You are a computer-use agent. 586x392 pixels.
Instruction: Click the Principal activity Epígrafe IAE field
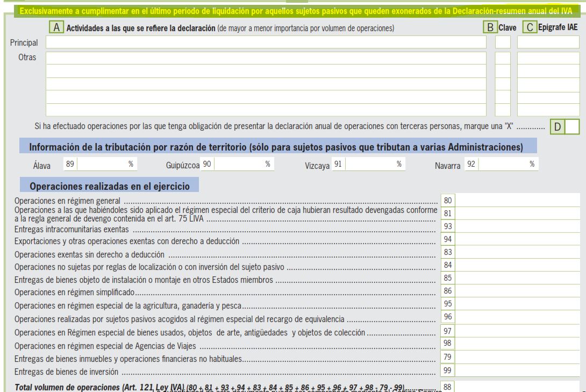click(548, 42)
